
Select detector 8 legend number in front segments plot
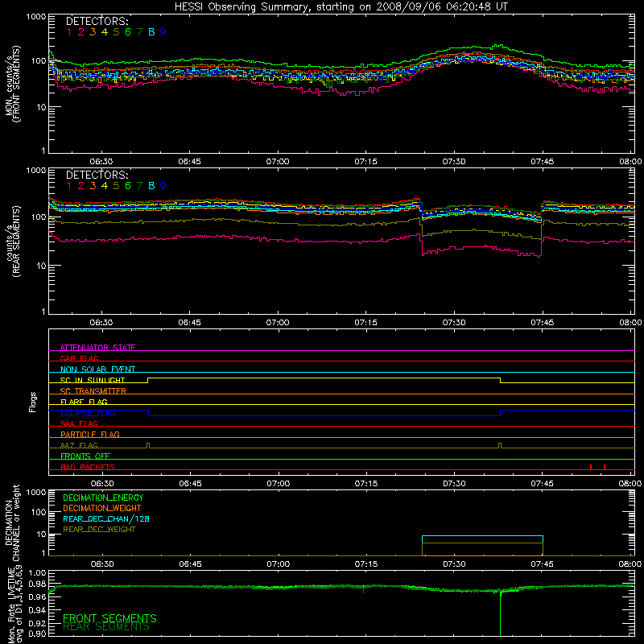pos(151,32)
